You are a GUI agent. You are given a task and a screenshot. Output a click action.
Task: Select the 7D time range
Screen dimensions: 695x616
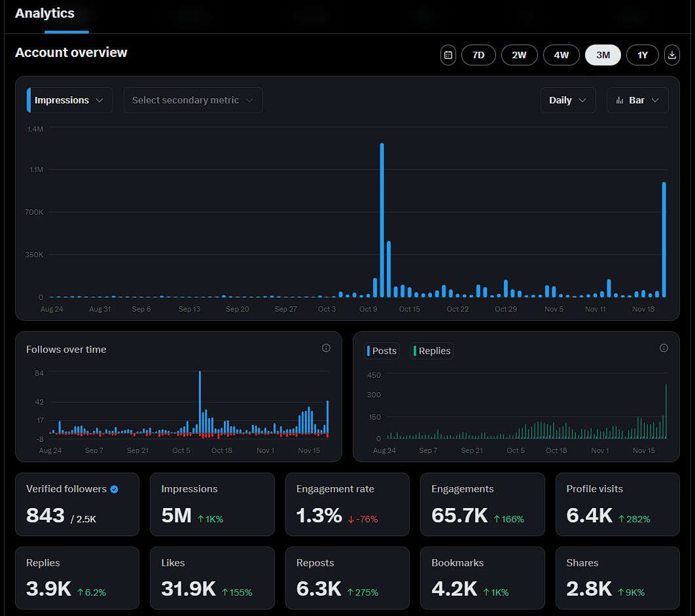[478, 55]
